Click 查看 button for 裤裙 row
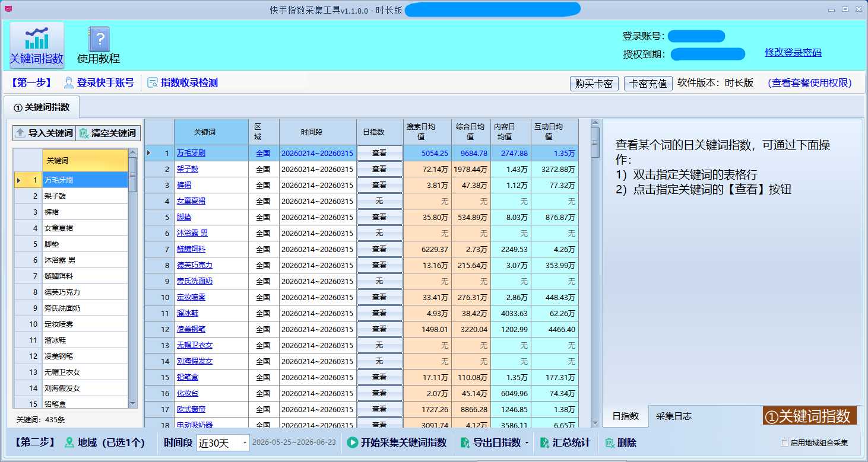 coord(379,185)
